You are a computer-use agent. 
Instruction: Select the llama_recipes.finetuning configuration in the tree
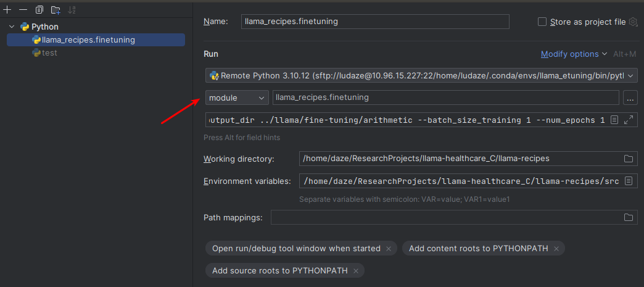tap(96, 40)
